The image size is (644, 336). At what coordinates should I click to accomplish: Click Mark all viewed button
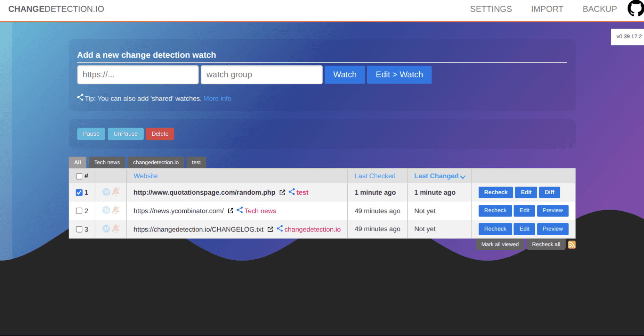pyautogui.click(x=500, y=244)
